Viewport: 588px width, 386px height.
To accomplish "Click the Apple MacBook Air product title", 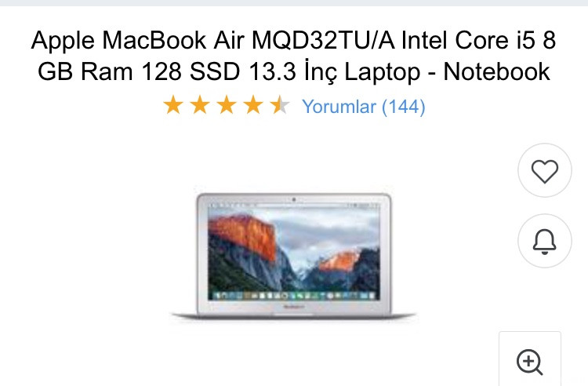I will (294, 56).
